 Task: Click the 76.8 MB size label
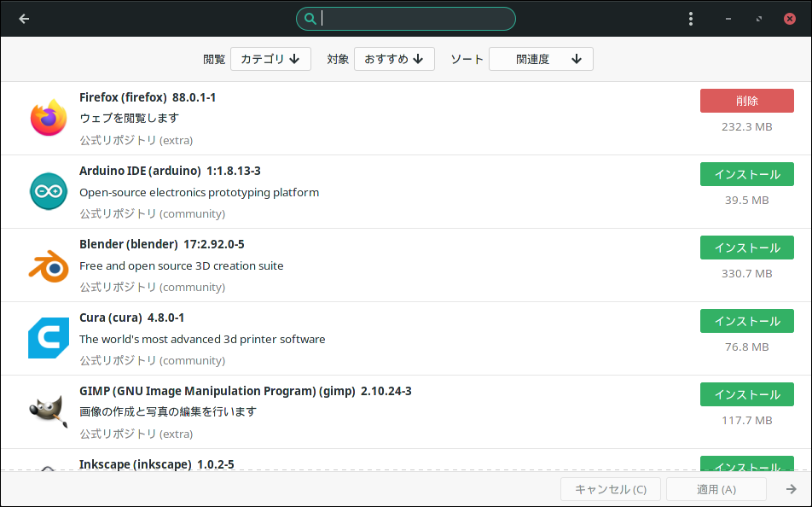click(747, 347)
